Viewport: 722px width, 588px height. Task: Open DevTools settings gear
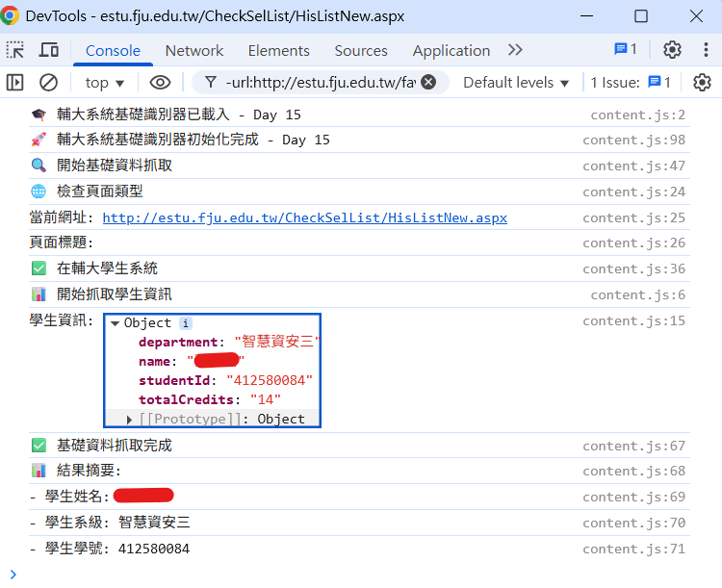tap(672, 49)
